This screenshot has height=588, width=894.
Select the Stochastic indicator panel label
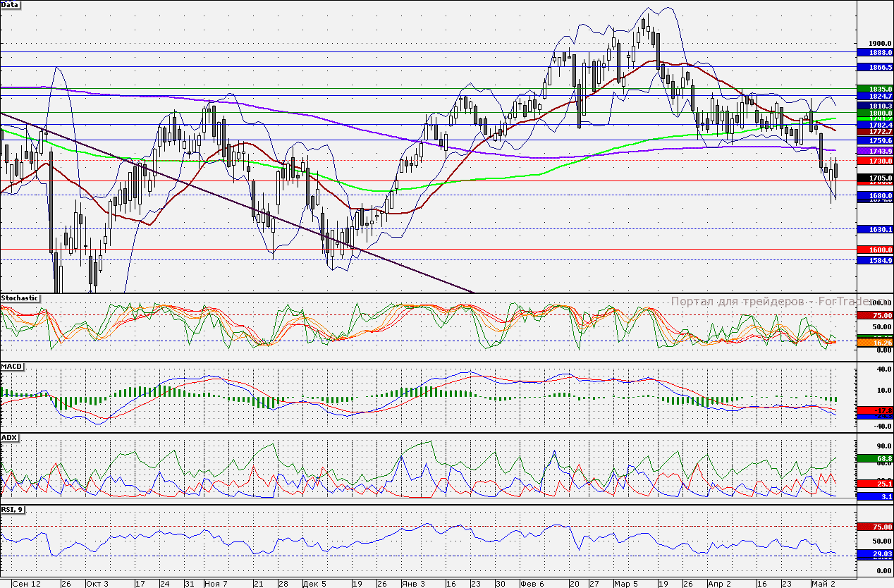tap(20, 298)
